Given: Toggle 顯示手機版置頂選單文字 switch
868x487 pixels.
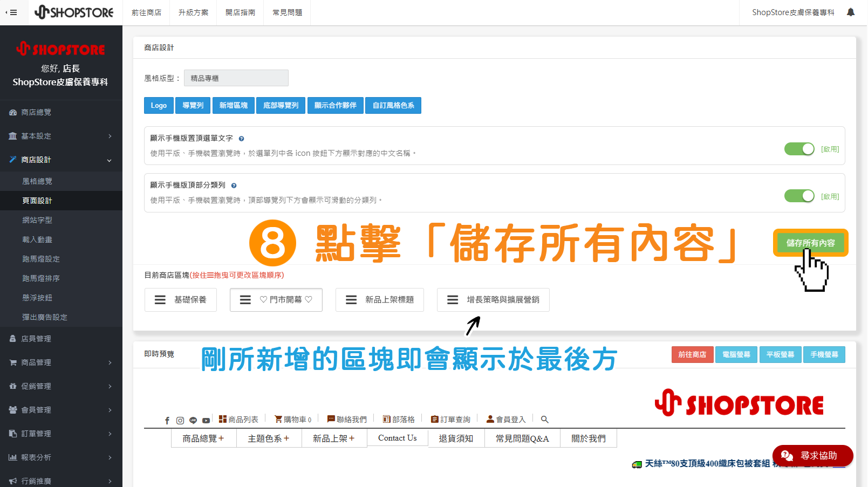Looking at the screenshot, I should tap(799, 149).
